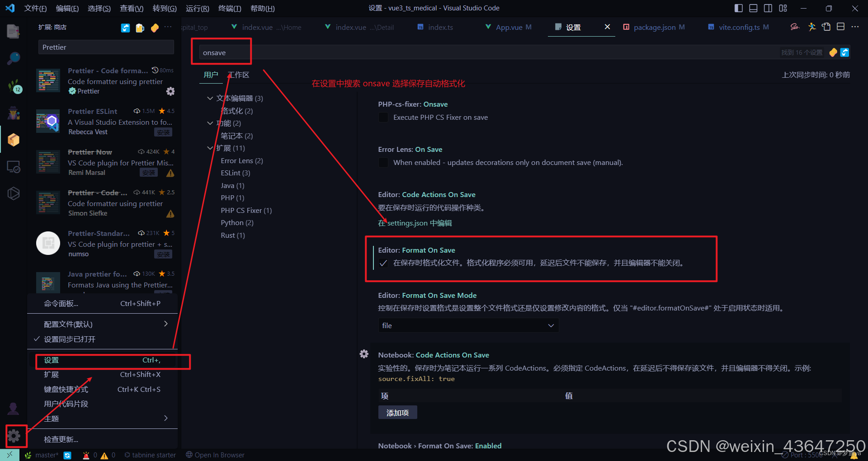Open Extensions package box icon
868x461 pixels.
coord(14,140)
